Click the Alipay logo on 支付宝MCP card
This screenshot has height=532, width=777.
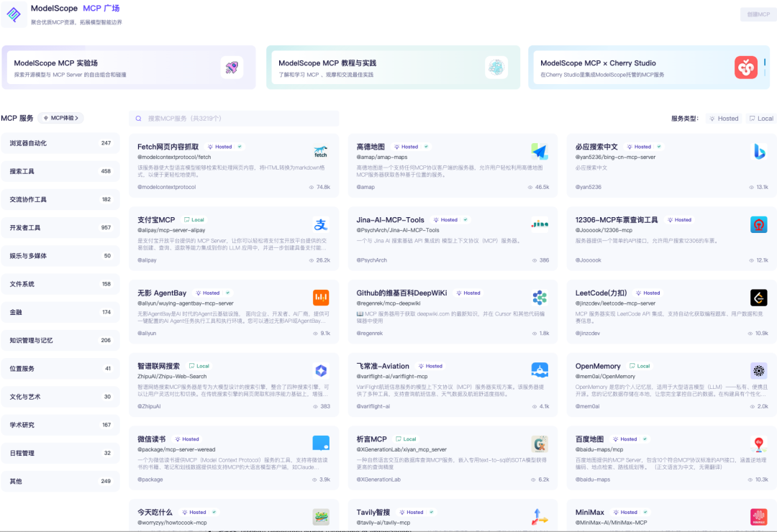(x=321, y=225)
